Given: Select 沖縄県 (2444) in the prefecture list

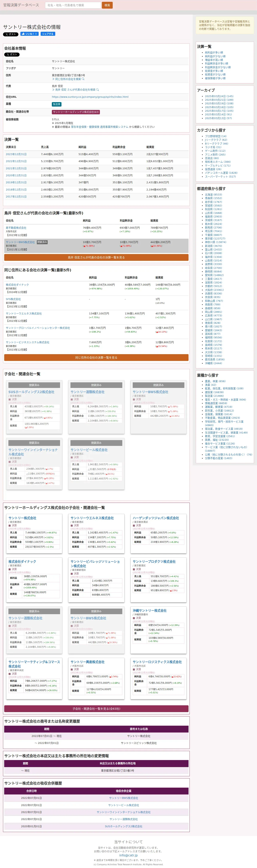Looking at the screenshot, I should (214, 363).
